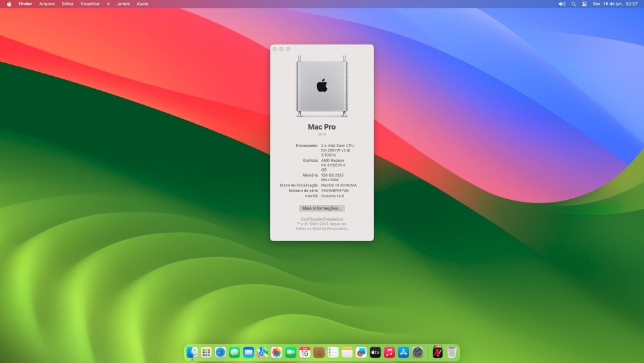This screenshot has height=363, width=644.
Task: Open the Arquivo menu
Action: coord(47,4)
